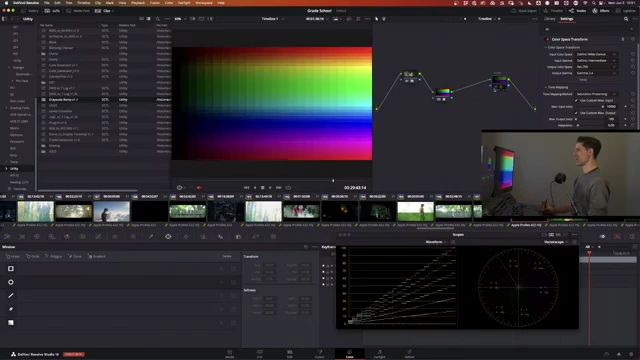Switch to the Library tab
This screenshot has height=360, width=640.
pyautogui.click(x=549, y=19)
